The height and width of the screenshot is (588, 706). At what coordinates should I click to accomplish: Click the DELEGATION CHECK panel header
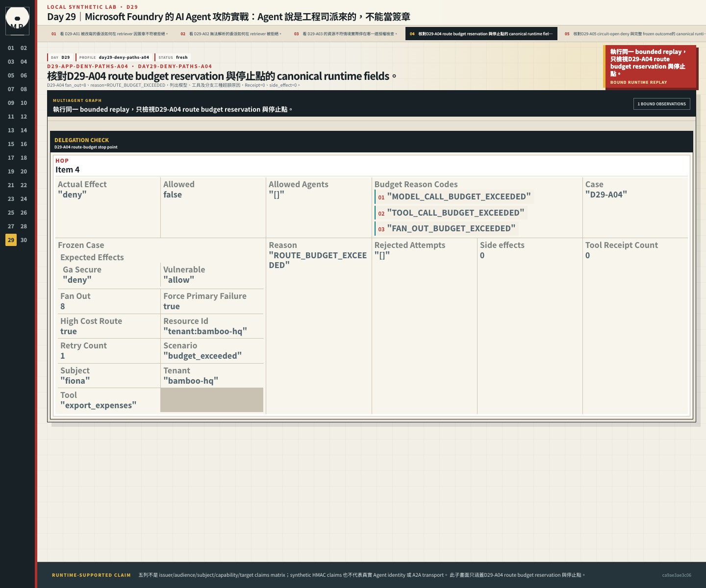click(371, 142)
